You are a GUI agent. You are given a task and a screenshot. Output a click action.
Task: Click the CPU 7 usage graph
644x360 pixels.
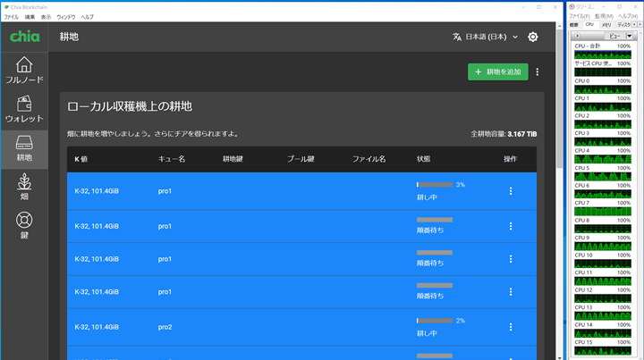click(x=603, y=212)
